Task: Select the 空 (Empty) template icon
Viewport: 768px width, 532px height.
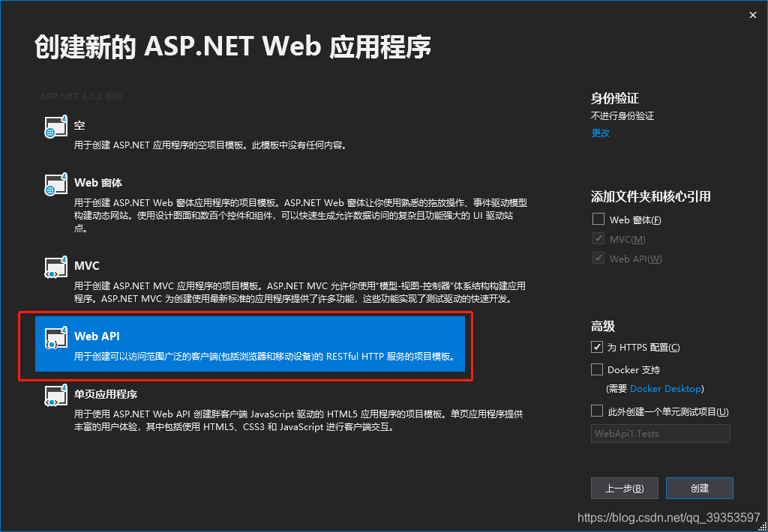Action: pos(55,127)
